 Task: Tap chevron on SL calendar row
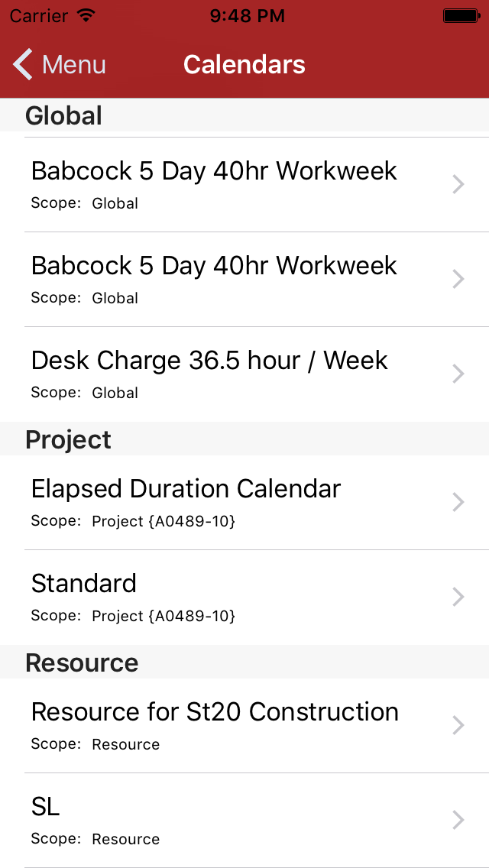(458, 820)
